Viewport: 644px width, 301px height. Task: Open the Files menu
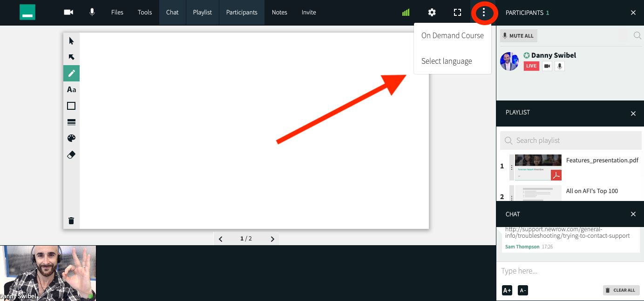[x=117, y=13]
